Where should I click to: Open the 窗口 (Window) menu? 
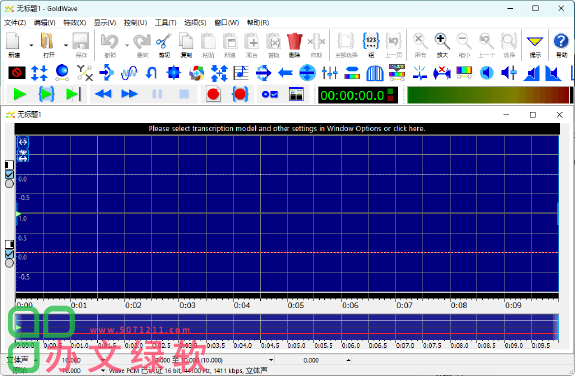click(x=227, y=23)
